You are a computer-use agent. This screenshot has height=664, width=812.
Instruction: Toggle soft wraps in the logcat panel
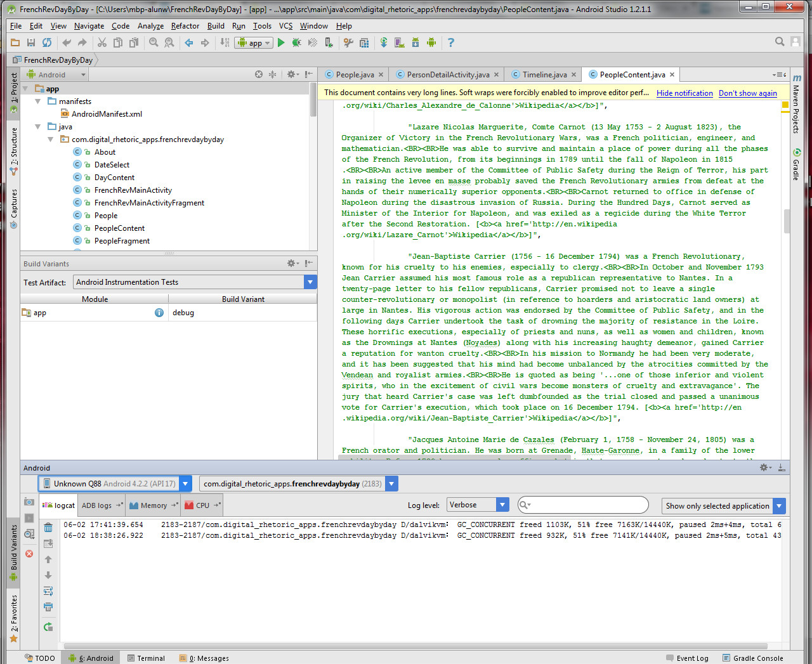tap(48, 591)
